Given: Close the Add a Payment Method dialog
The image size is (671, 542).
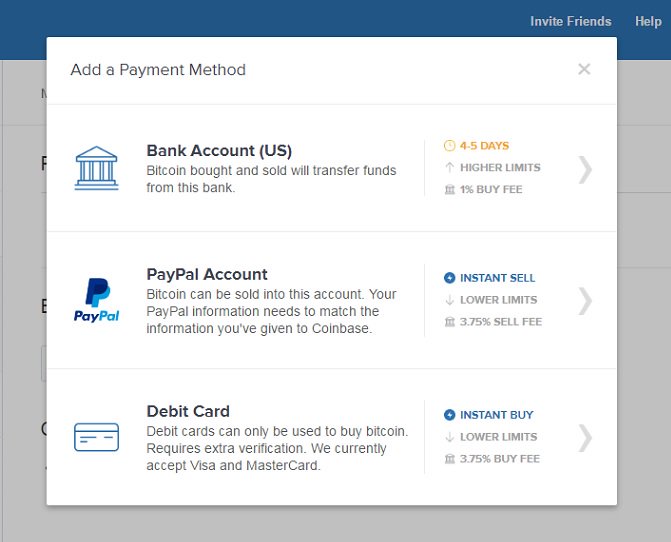Looking at the screenshot, I should [x=584, y=69].
